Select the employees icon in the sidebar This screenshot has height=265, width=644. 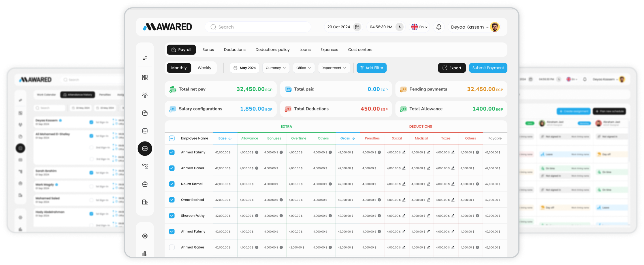145,95
